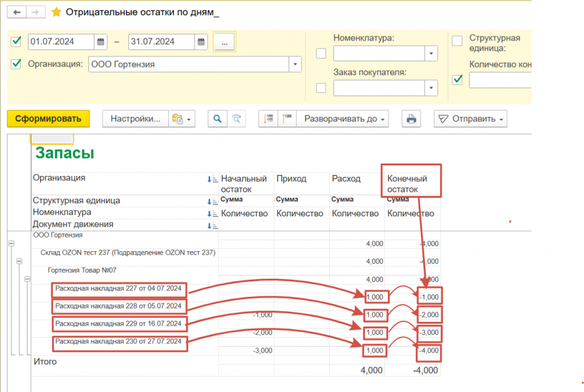Click sort icon next to Организация header
Image resolution: width=584 pixels, height=392 pixels.
point(214,179)
